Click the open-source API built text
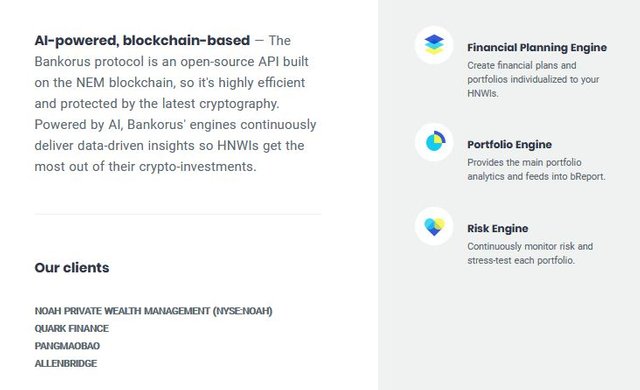Image resolution: width=640 pixels, height=390 pixels. pyautogui.click(x=244, y=62)
